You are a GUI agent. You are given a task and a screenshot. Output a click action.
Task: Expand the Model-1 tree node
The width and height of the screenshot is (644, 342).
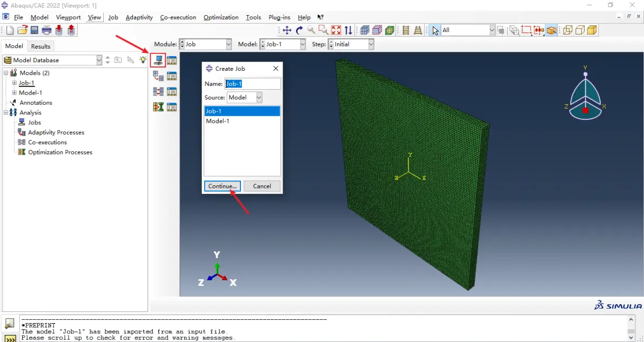[15, 93]
